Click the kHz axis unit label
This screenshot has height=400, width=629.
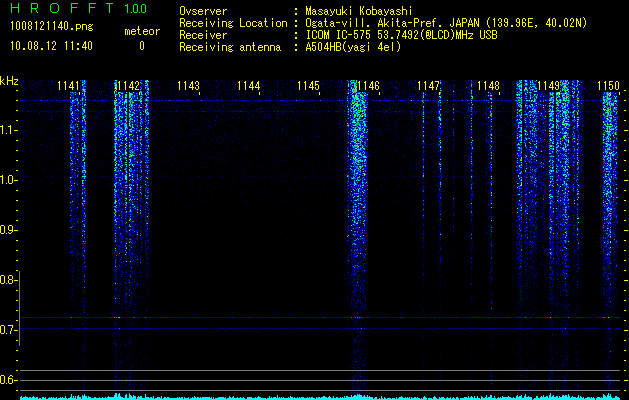(x=9, y=81)
